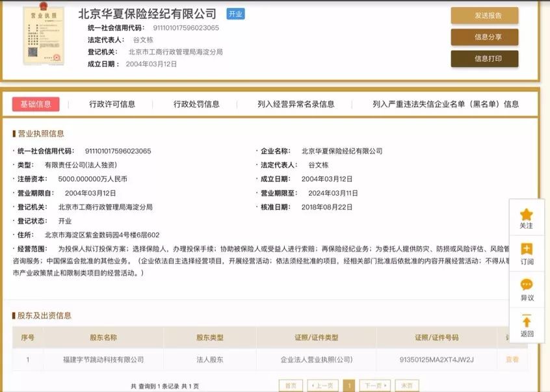
Task: Click the 发送报告 button
Action: pyautogui.click(x=484, y=16)
